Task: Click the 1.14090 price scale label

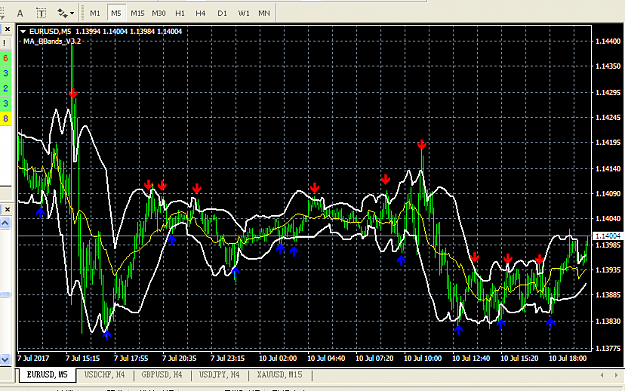Action: point(608,194)
